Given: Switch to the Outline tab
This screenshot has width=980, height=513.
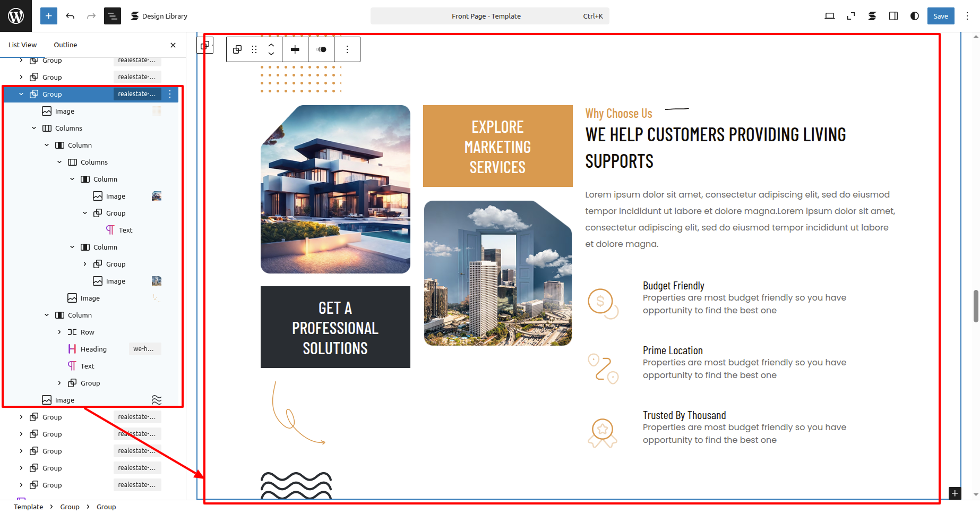Looking at the screenshot, I should [65, 45].
